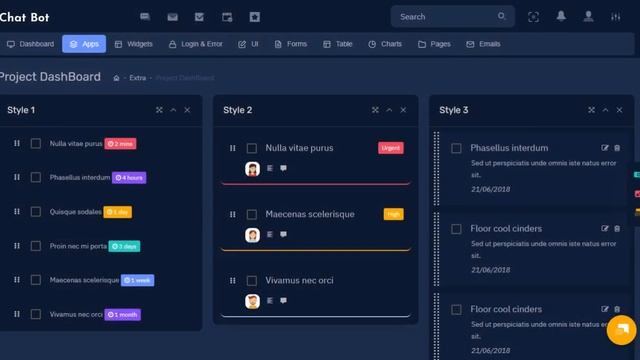Expand the Style 2 panel fullscreen icon
This screenshot has width=640, height=360.
pos(375,110)
